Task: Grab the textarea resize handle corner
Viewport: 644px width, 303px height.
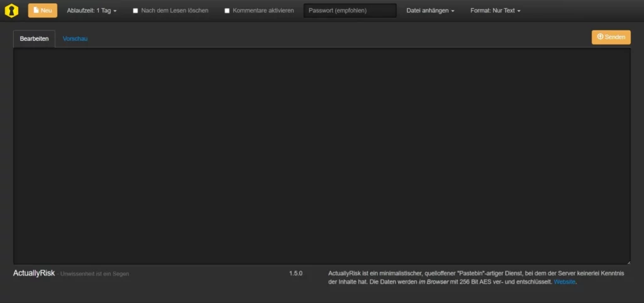Action: point(628,261)
